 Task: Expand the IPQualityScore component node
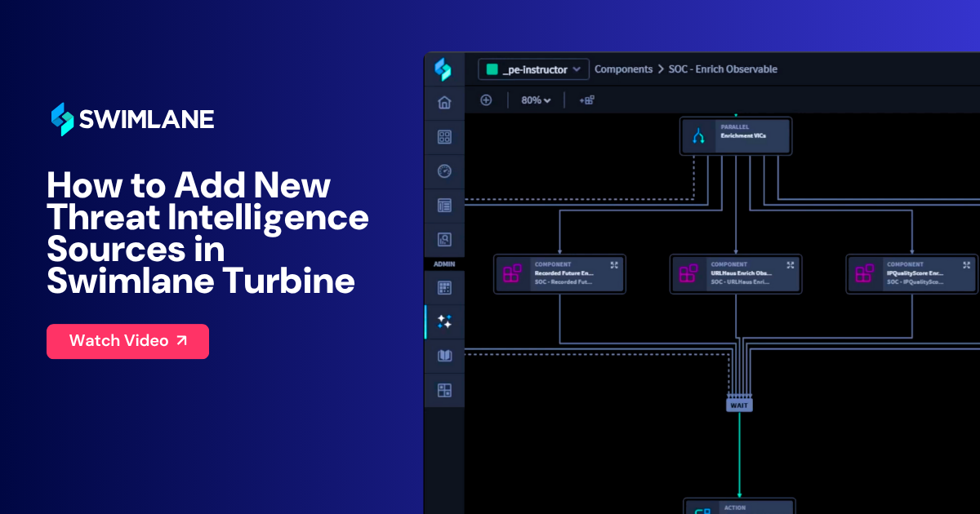click(x=966, y=265)
